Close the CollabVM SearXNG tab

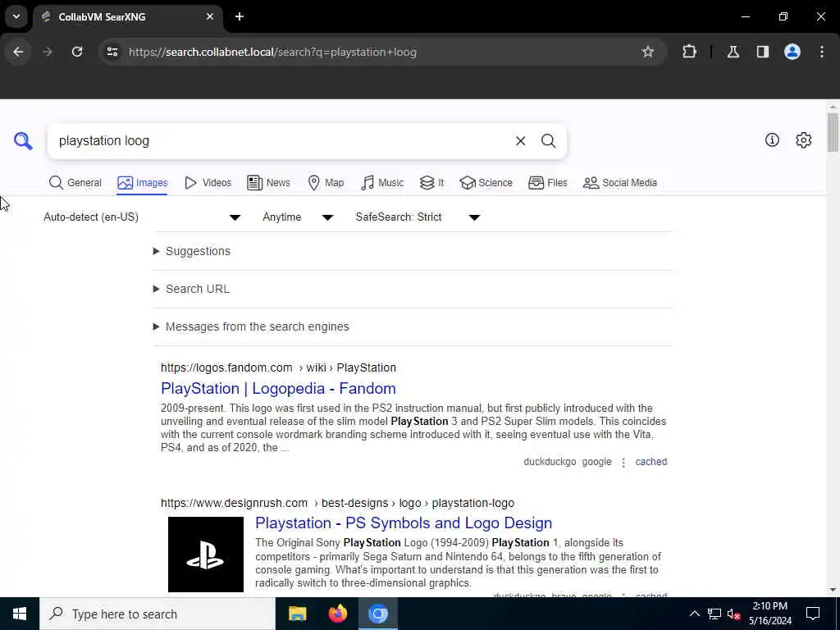209,16
